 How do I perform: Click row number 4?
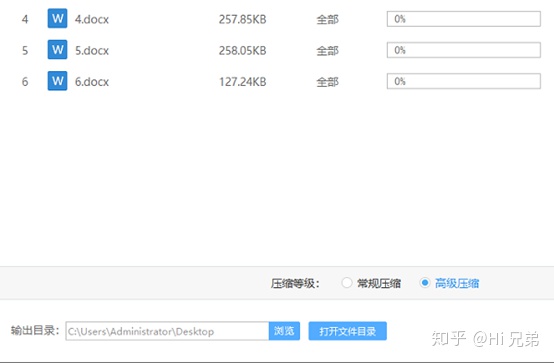(x=25, y=19)
